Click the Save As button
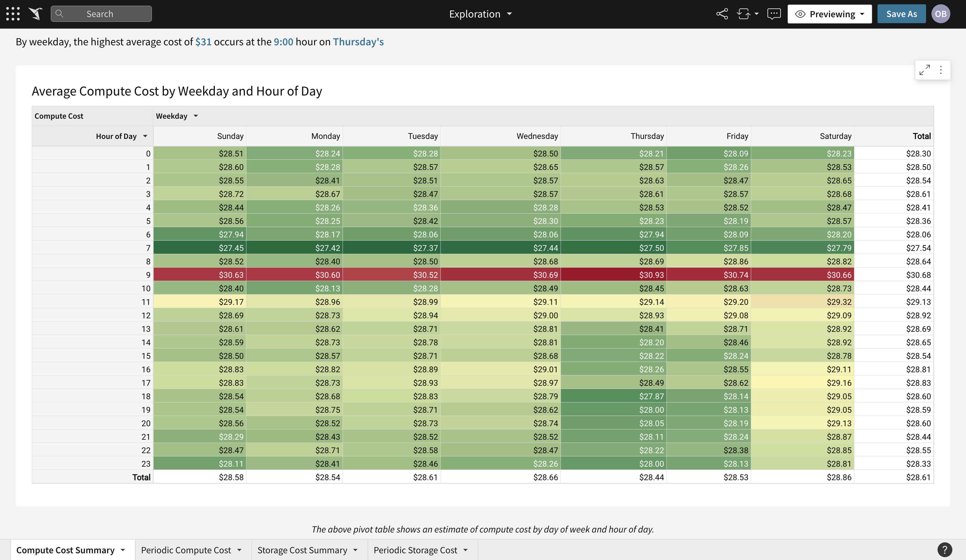 click(901, 14)
